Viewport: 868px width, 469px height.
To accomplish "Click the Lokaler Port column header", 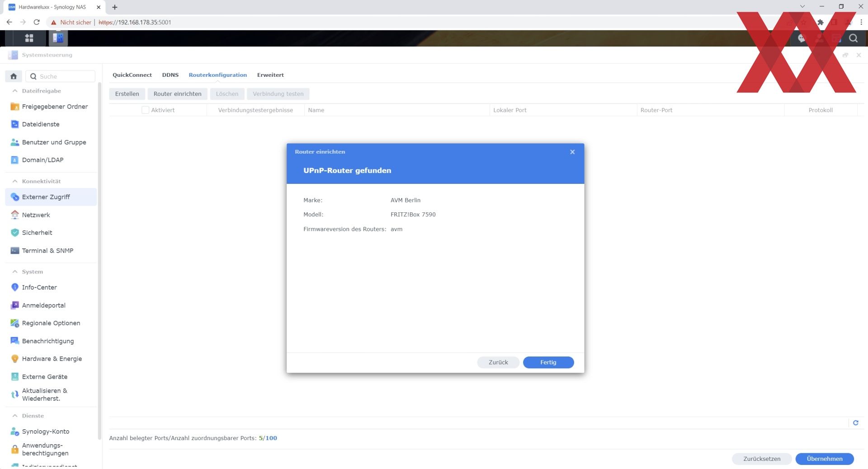I will [563, 110].
